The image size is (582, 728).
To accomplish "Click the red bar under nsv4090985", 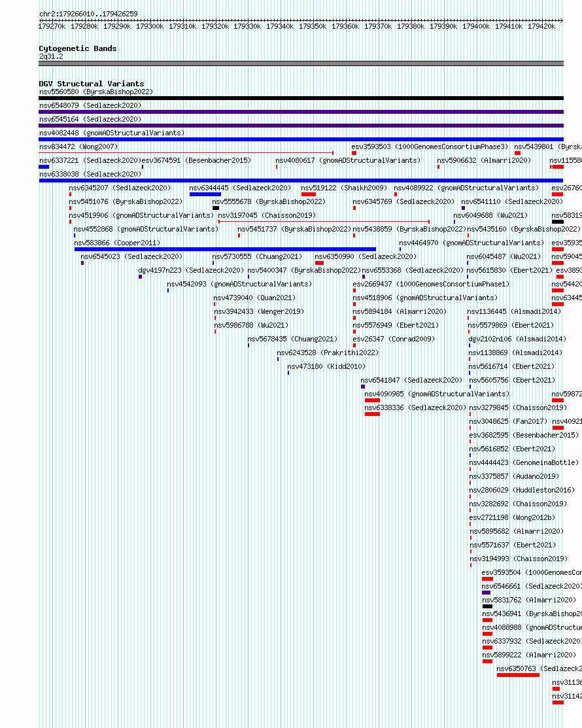I will [x=372, y=400].
